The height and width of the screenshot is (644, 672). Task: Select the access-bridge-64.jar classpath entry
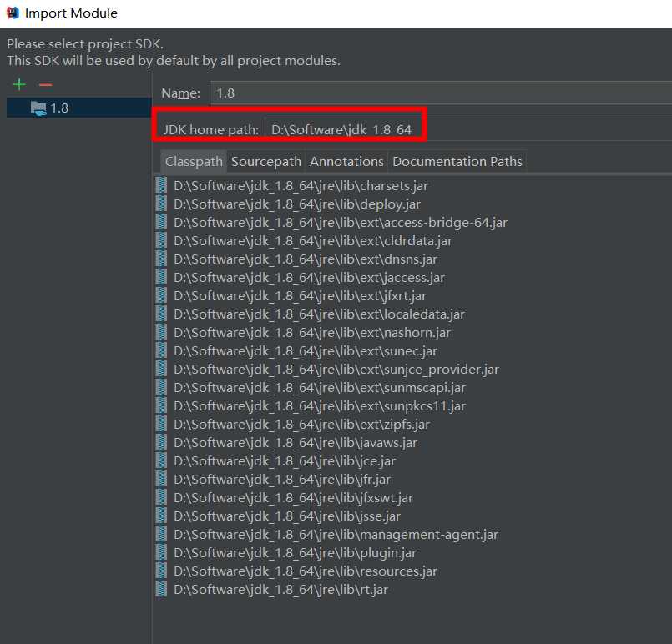click(340, 223)
